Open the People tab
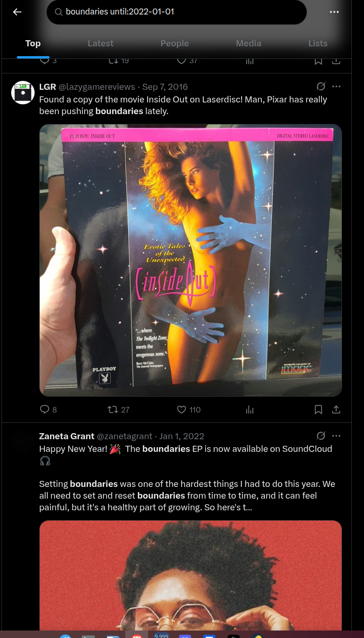This screenshot has width=364, height=638. 174,43
